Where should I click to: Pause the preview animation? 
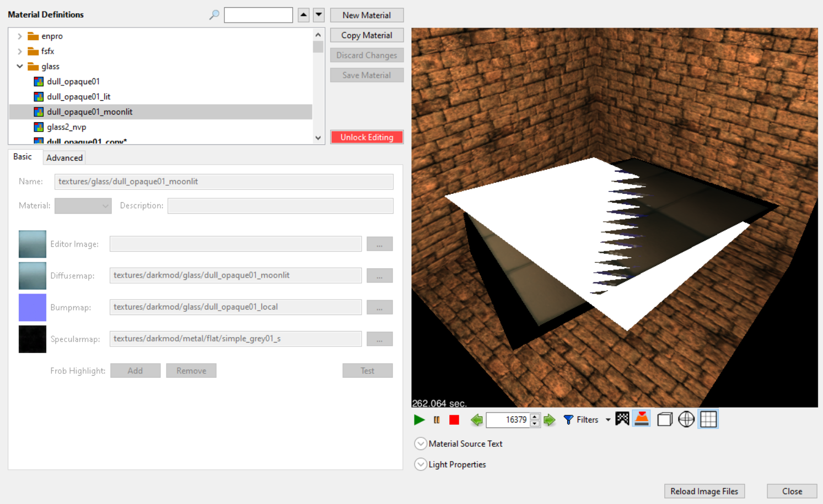[437, 420]
